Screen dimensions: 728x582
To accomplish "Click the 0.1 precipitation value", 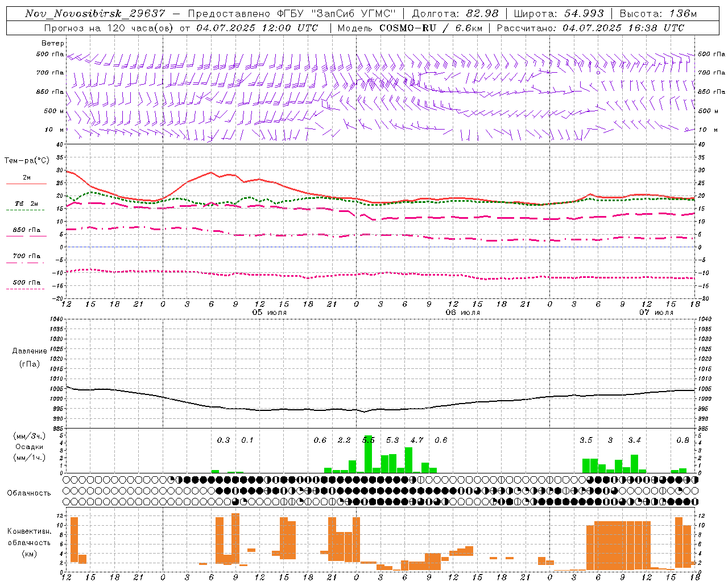I will click(x=247, y=440).
